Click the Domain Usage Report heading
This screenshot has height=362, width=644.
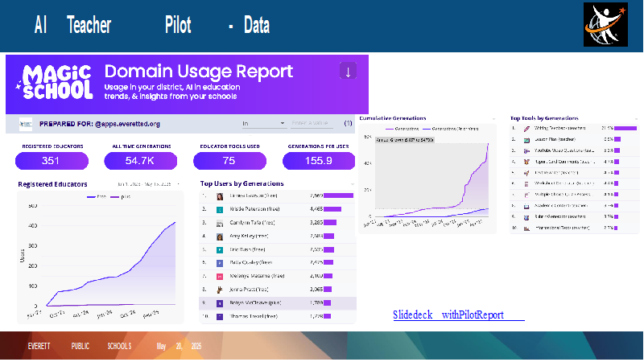point(199,72)
